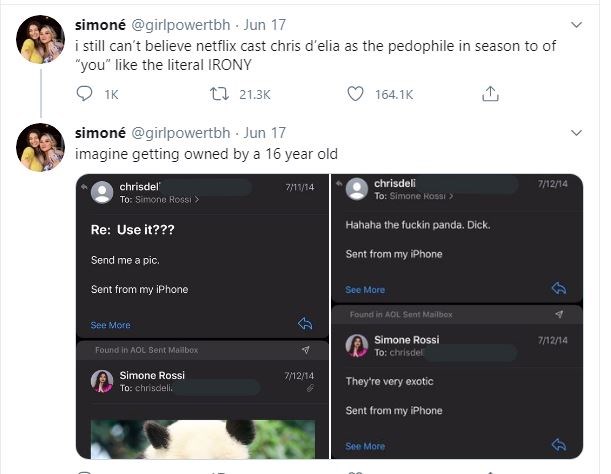Open the @girlpowertbh handle on the first tweet
The width and height of the screenshot is (611, 474).
point(188,23)
